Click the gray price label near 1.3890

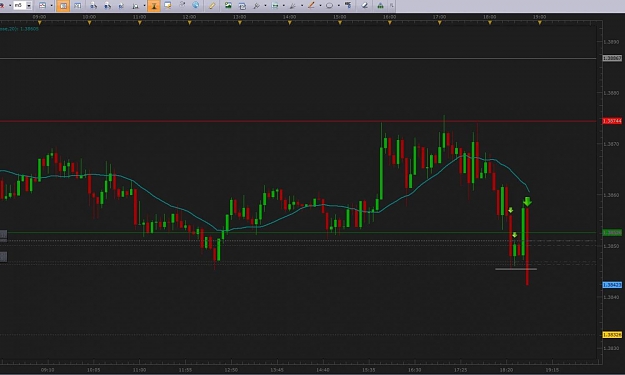(612, 58)
